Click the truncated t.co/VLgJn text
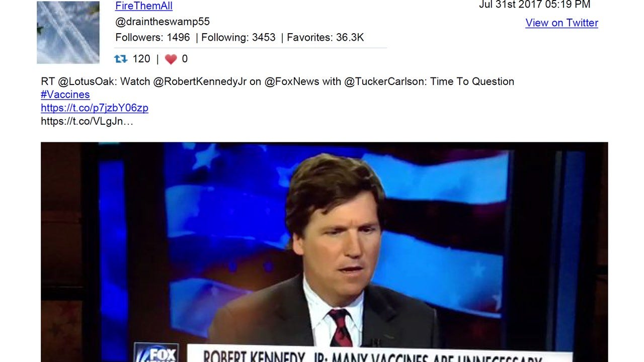Viewport: 644px width, 362px height. pyautogui.click(x=87, y=121)
